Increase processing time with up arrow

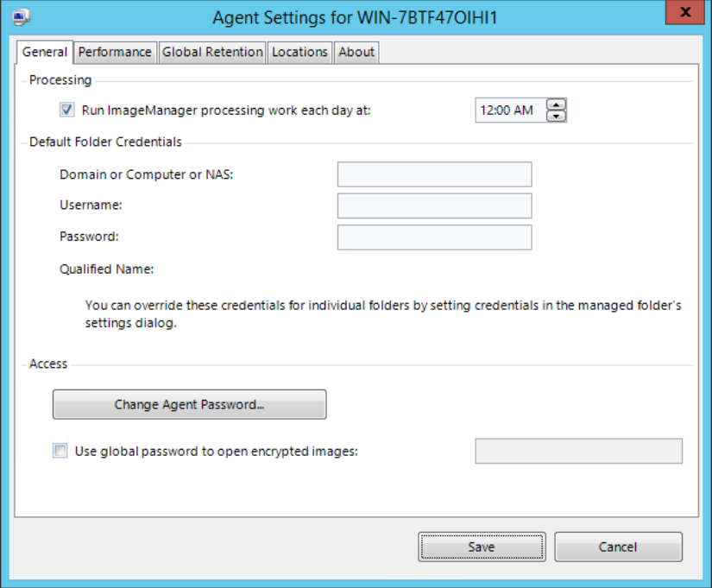pyautogui.click(x=557, y=104)
